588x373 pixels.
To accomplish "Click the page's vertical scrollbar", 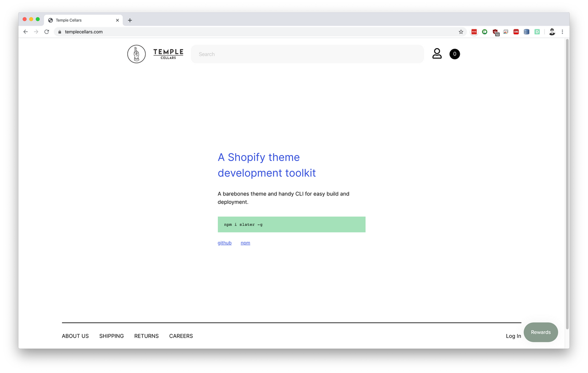I will (567, 184).
